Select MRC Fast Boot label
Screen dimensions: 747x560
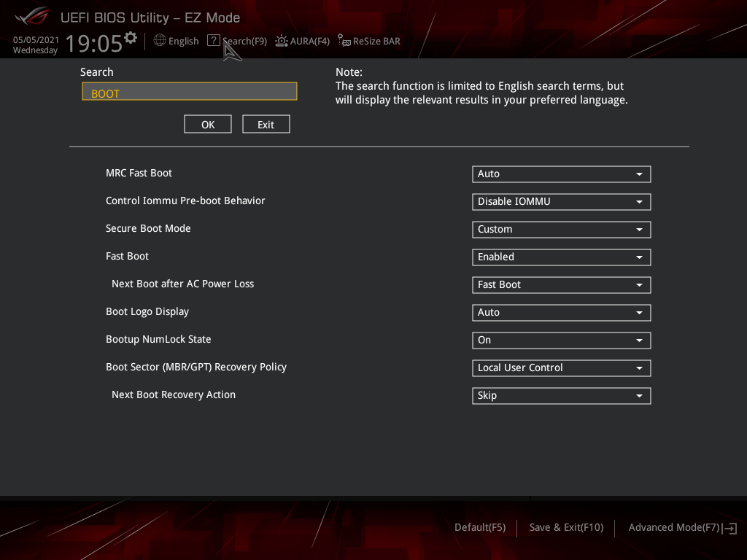(139, 173)
